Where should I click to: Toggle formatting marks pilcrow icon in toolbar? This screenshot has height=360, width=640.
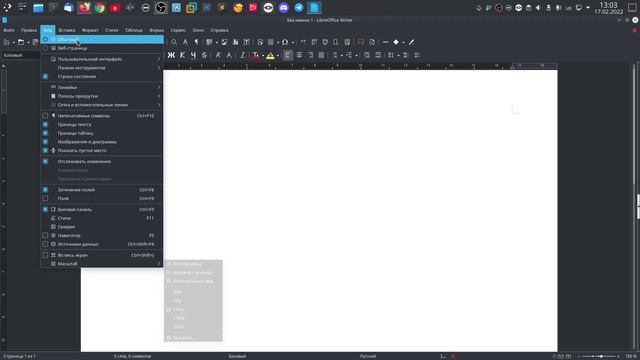[x=196, y=42]
